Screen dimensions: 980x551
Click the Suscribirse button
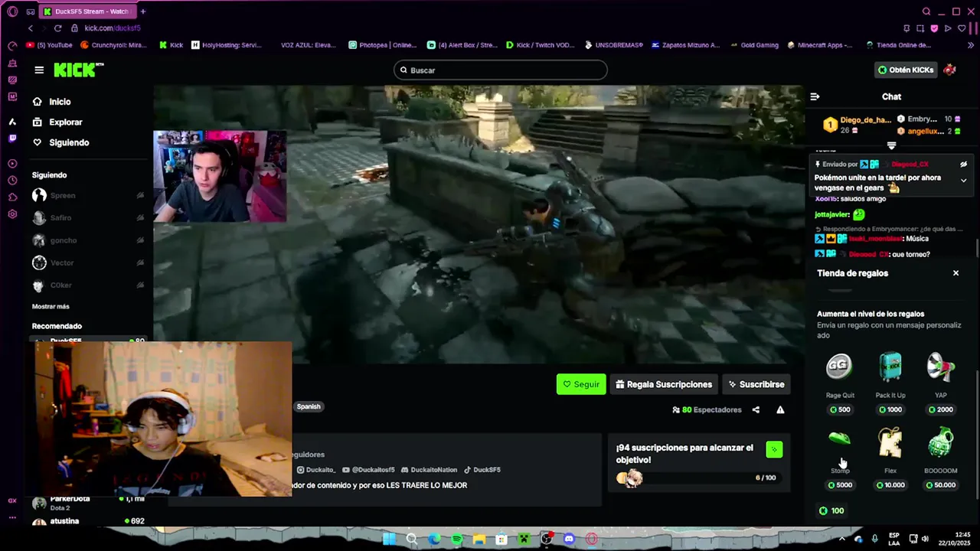pyautogui.click(x=756, y=384)
